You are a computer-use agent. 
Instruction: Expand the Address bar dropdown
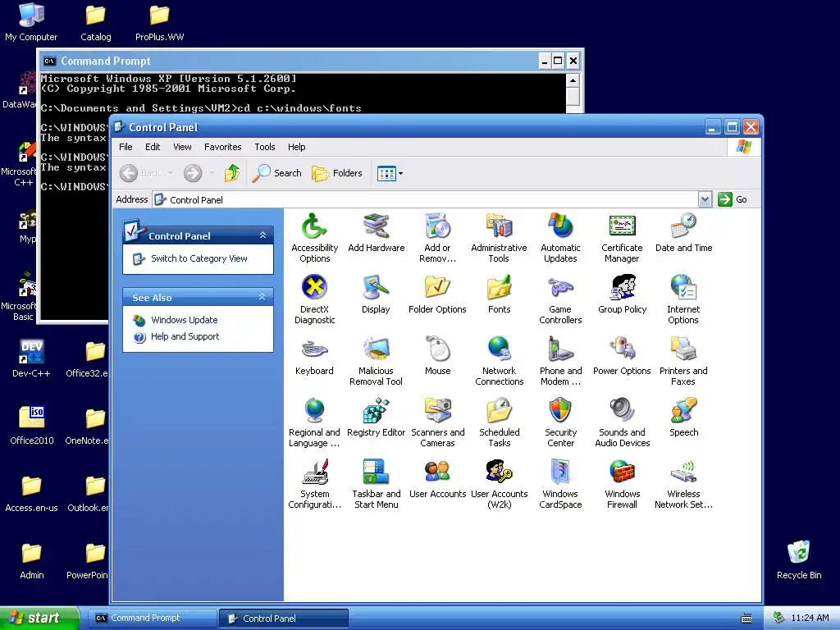coord(705,199)
